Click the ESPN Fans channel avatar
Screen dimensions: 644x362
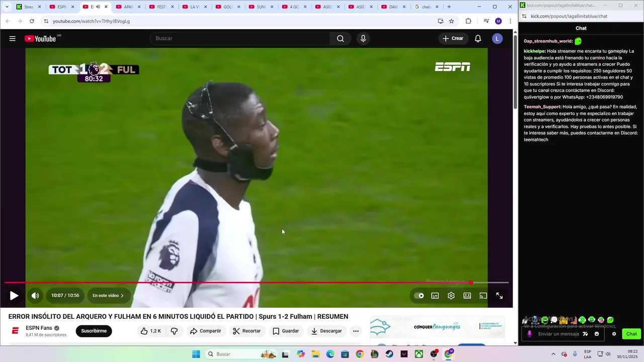pyautogui.click(x=15, y=331)
